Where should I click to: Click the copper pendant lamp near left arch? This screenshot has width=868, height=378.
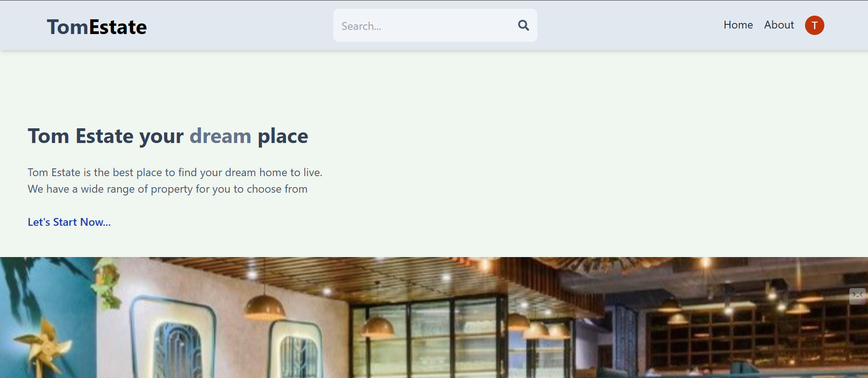(264, 307)
